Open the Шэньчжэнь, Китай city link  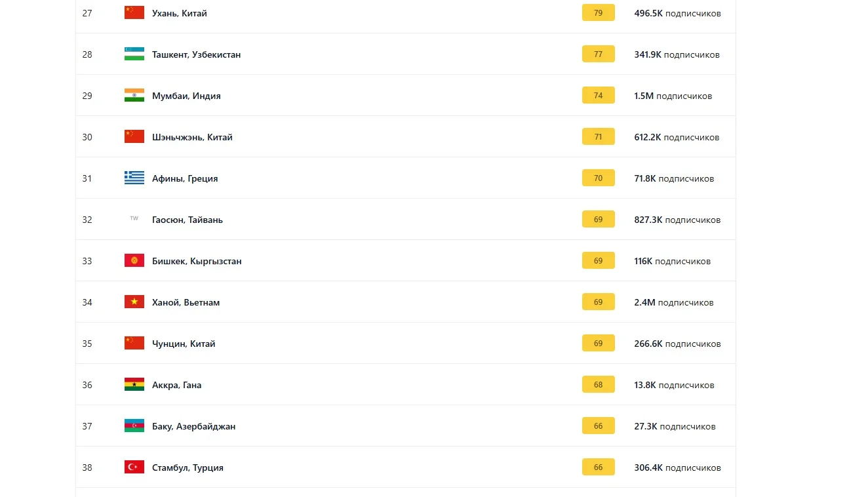pos(192,137)
